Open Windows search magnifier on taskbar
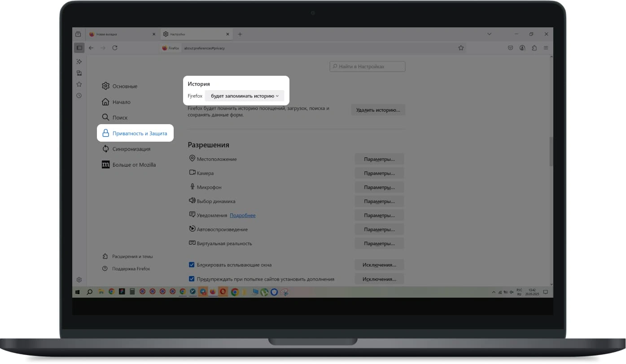 click(x=89, y=292)
